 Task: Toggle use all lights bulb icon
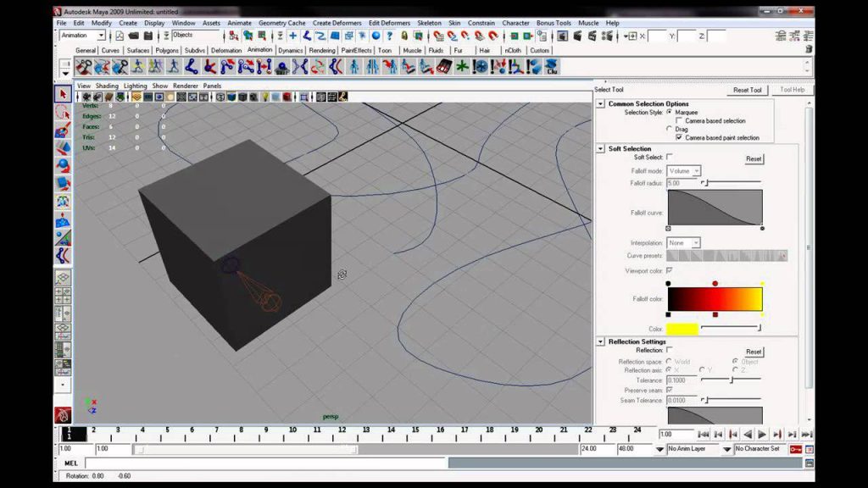pos(265,97)
